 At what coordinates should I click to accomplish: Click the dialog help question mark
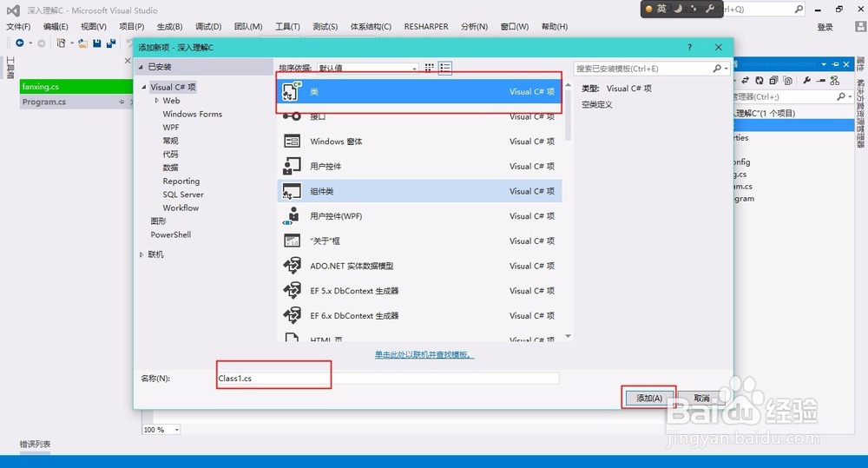[689, 48]
